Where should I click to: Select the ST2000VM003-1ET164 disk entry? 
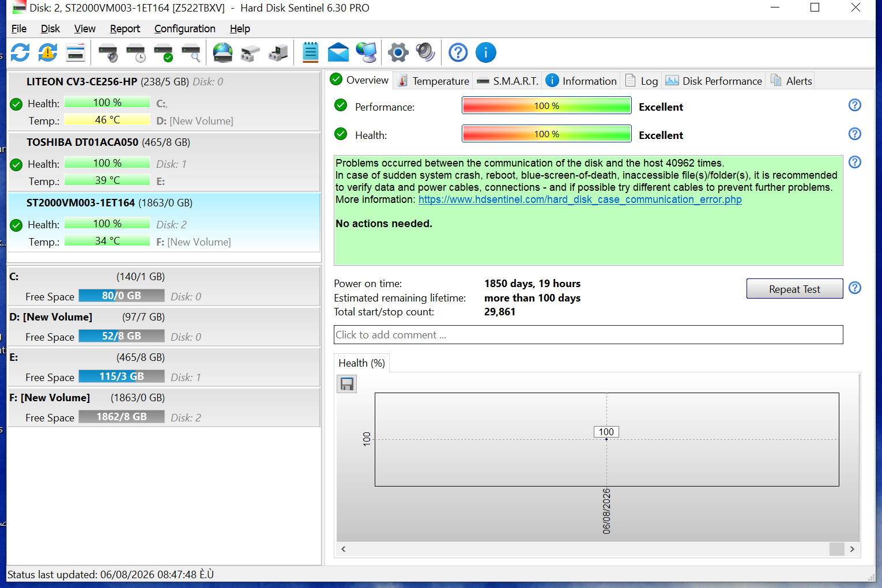click(x=164, y=223)
